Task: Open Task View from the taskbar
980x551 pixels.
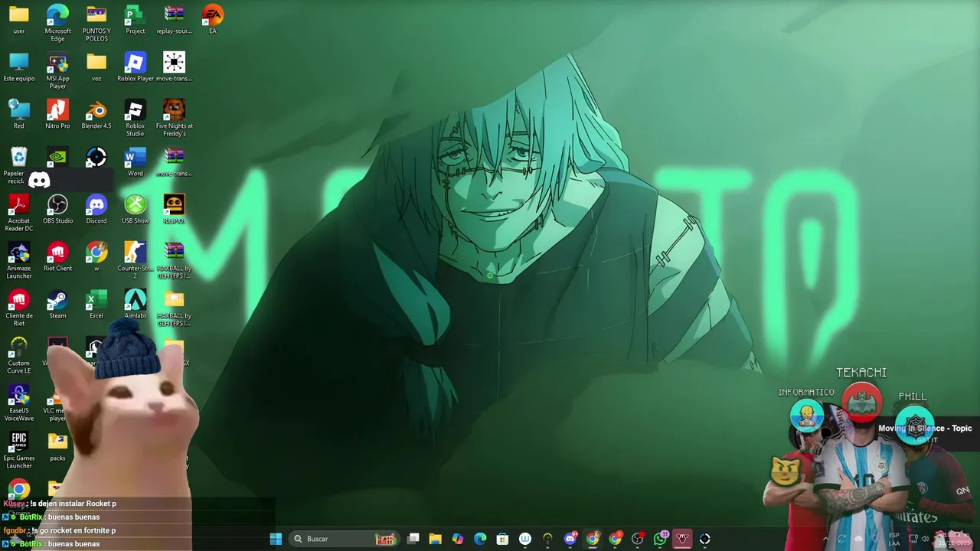Action: point(413,539)
